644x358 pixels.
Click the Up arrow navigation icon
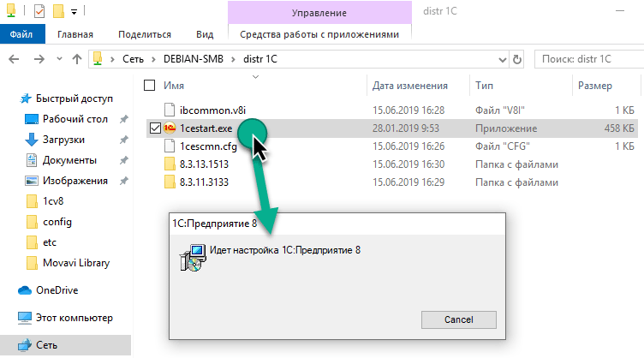tap(77, 58)
